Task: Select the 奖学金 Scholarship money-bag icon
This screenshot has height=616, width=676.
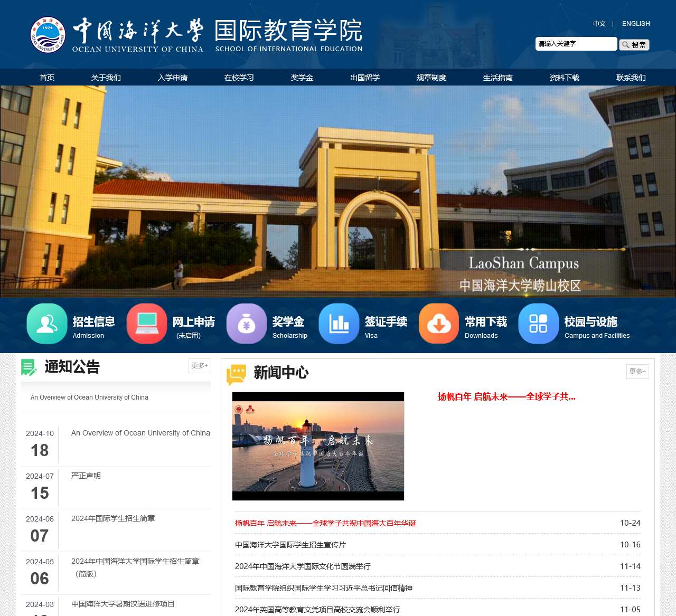Action: click(247, 324)
